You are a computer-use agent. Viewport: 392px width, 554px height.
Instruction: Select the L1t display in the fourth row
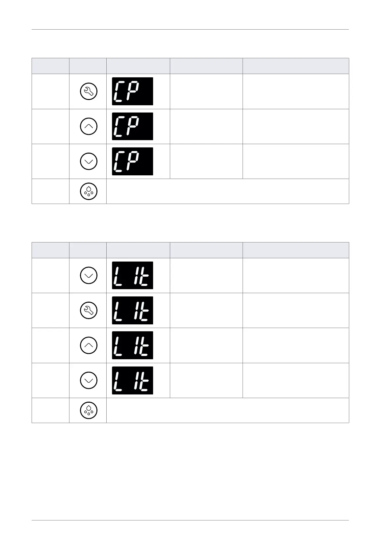click(x=132, y=380)
